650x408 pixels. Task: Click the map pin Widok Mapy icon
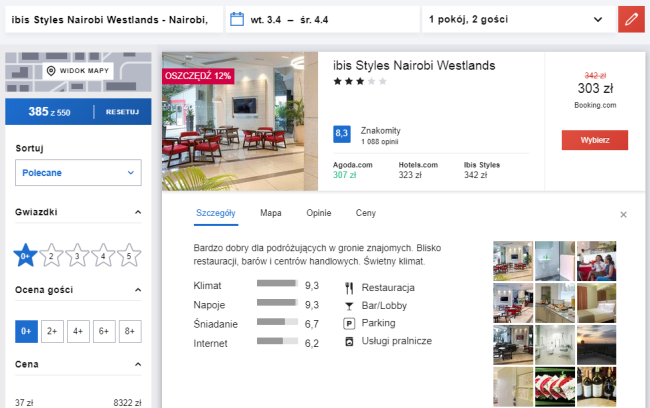(50, 71)
